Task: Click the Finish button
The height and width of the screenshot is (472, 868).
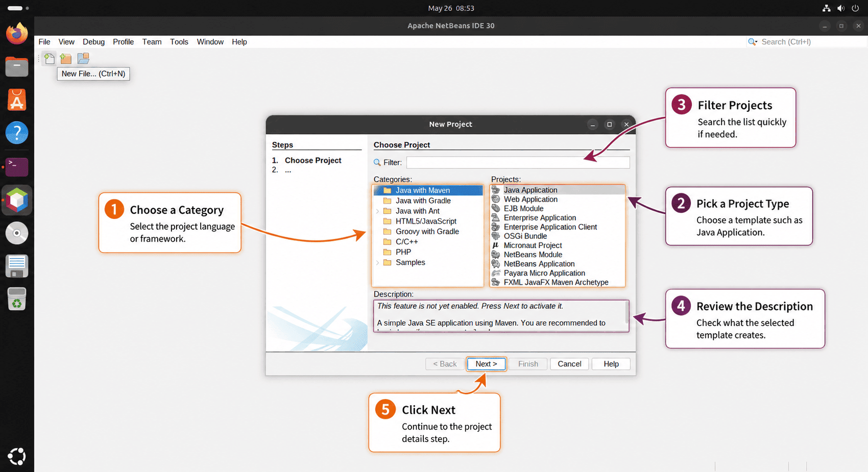Action: [x=528, y=364]
